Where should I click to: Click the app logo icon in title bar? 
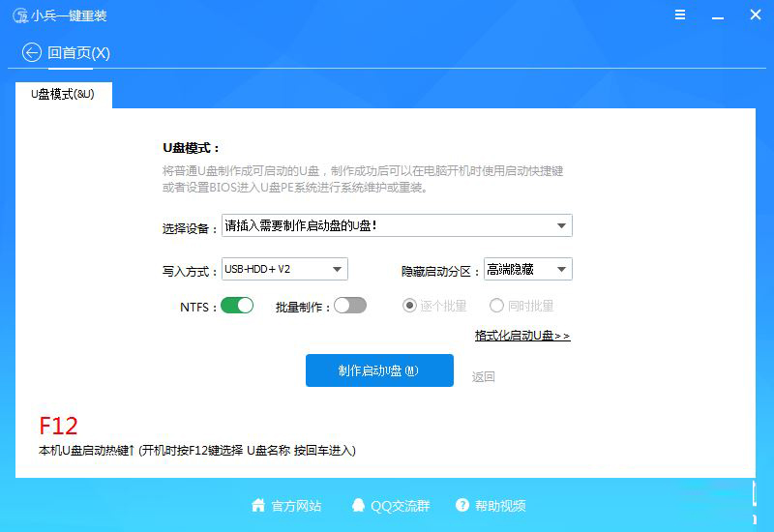20,15
